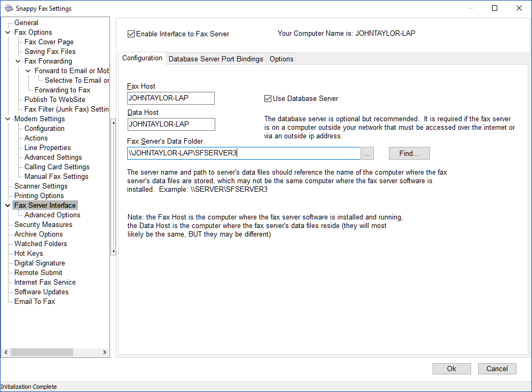Screen dimensions: 532x392
Task: Click inside the Fax Host text field
Action: [171, 98]
